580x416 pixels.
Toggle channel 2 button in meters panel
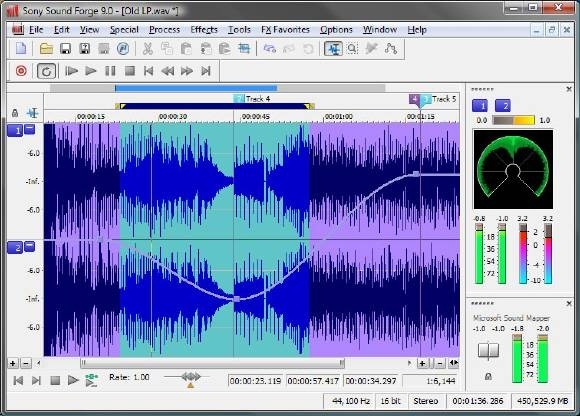click(503, 106)
